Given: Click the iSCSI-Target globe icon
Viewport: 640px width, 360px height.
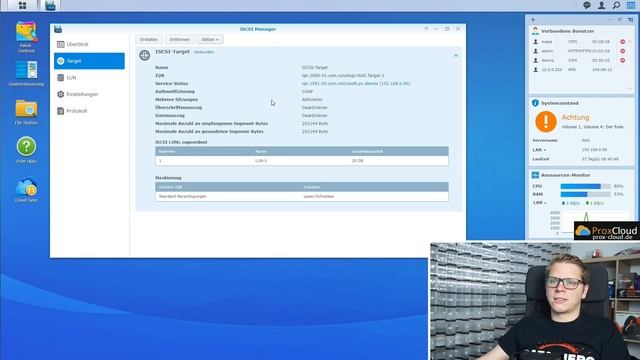Looking at the screenshot, I should pos(144,55).
